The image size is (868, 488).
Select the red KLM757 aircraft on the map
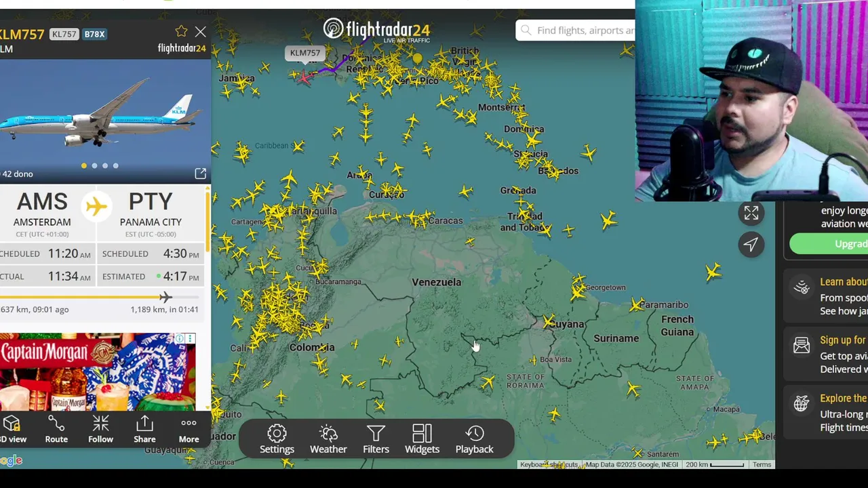(x=305, y=77)
